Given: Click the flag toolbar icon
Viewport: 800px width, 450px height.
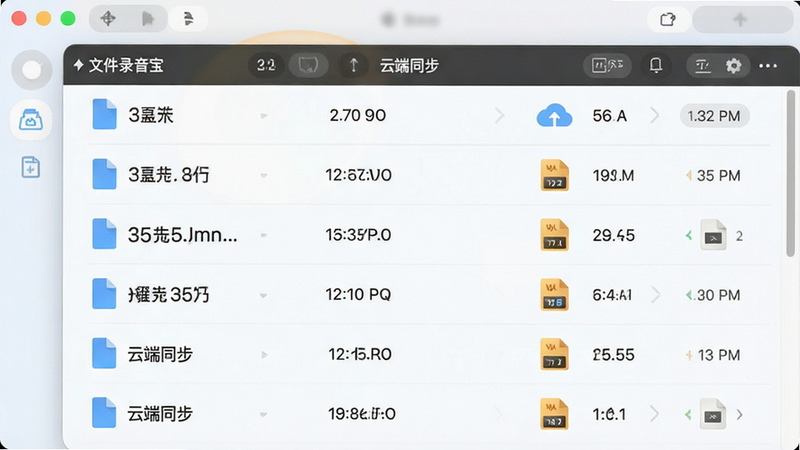Looking at the screenshot, I should 147,19.
